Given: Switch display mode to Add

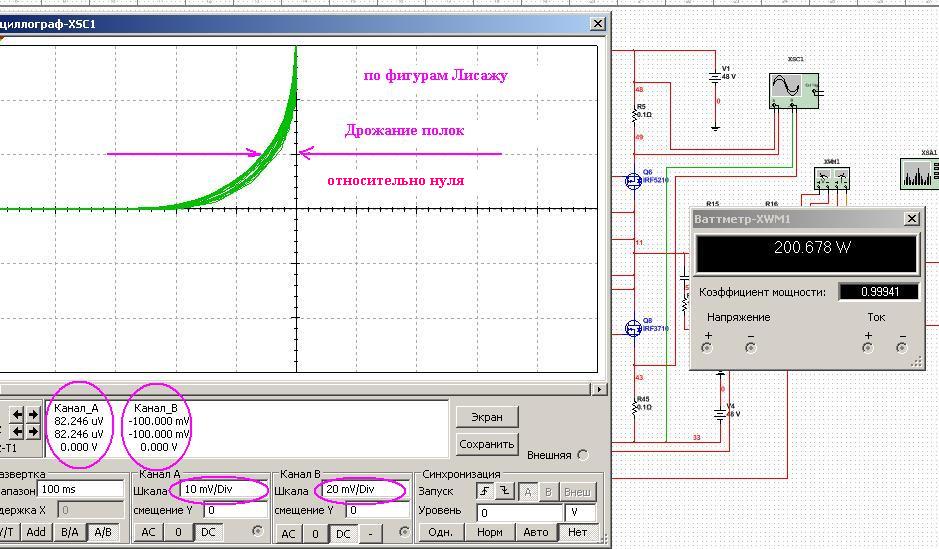Looking at the screenshot, I should (x=36, y=532).
